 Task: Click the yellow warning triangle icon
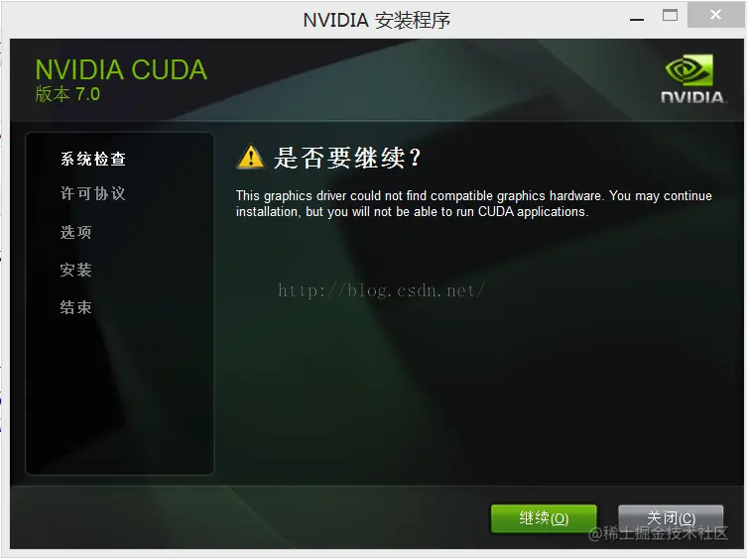251,157
